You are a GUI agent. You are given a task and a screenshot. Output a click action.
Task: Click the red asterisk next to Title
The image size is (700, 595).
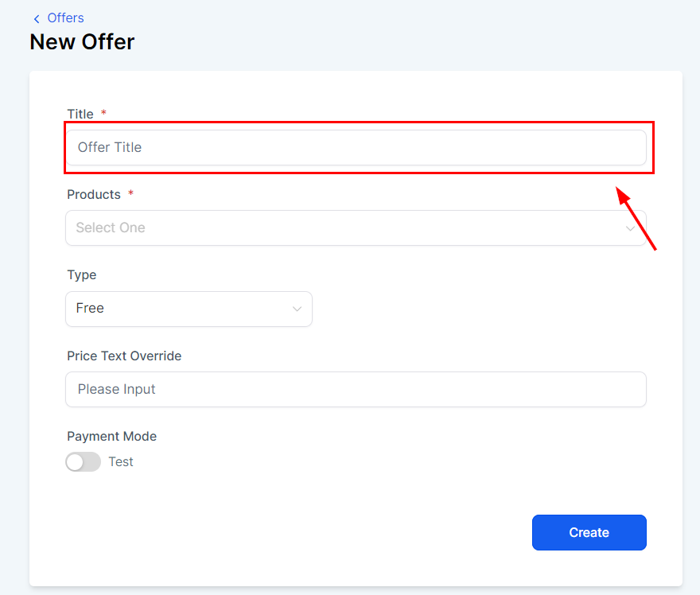coord(104,114)
